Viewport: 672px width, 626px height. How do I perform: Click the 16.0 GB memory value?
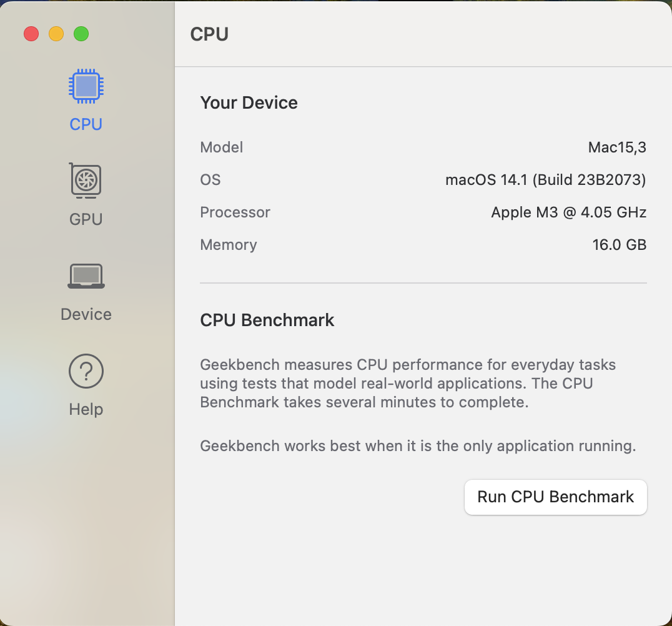pyautogui.click(x=620, y=245)
